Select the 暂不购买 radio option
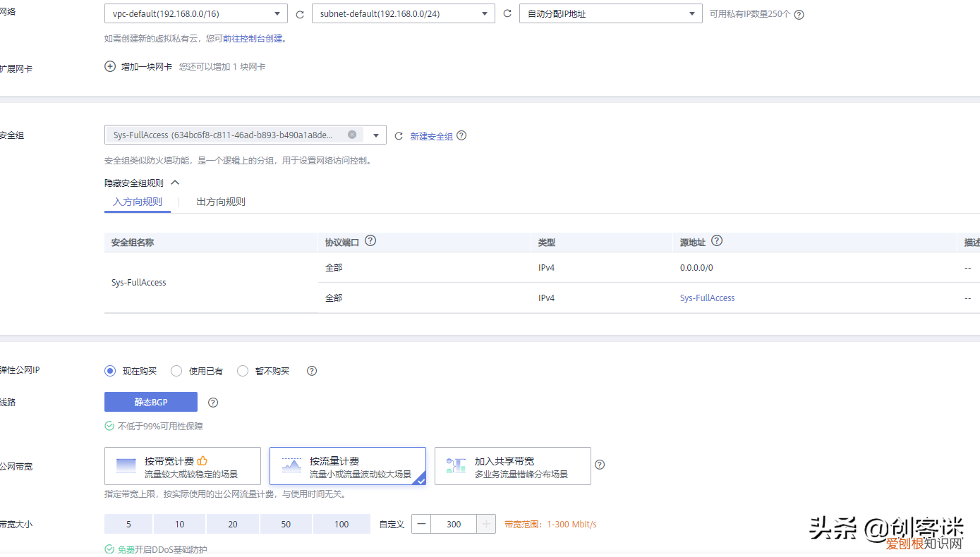This screenshot has width=980, height=557. click(243, 370)
